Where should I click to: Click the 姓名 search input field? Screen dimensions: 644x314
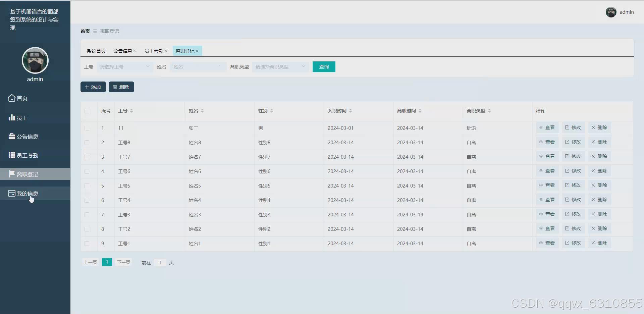(x=198, y=67)
